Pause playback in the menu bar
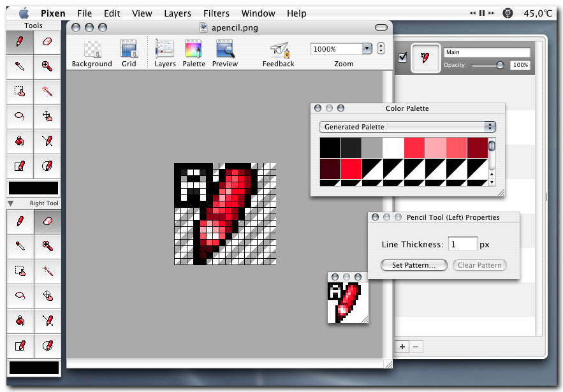Image resolution: width=563 pixels, height=392 pixels. [482, 13]
